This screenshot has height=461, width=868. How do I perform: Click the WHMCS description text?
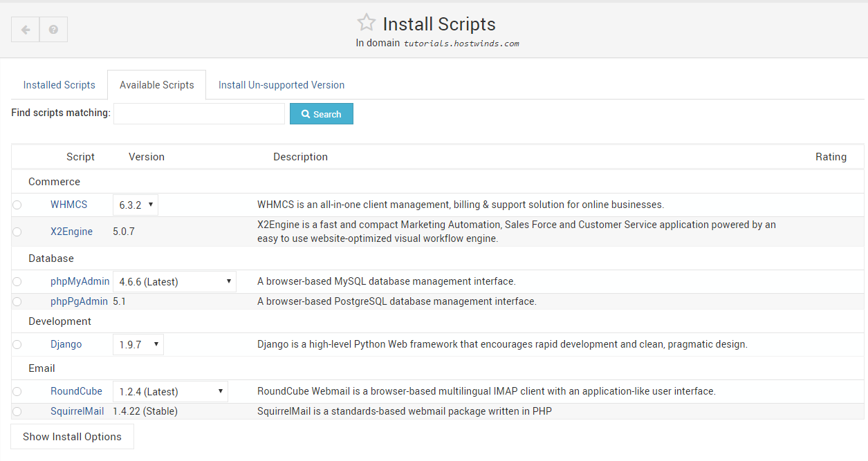point(461,205)
